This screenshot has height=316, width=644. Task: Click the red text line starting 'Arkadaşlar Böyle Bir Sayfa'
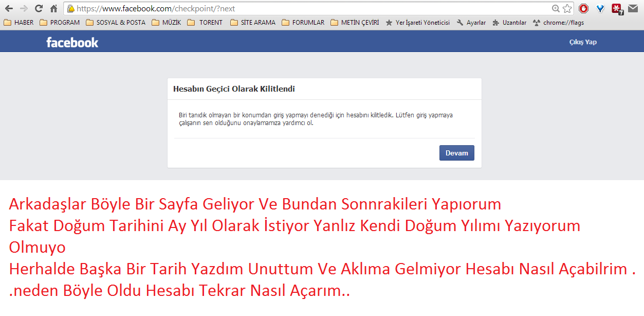pos(255,204)
